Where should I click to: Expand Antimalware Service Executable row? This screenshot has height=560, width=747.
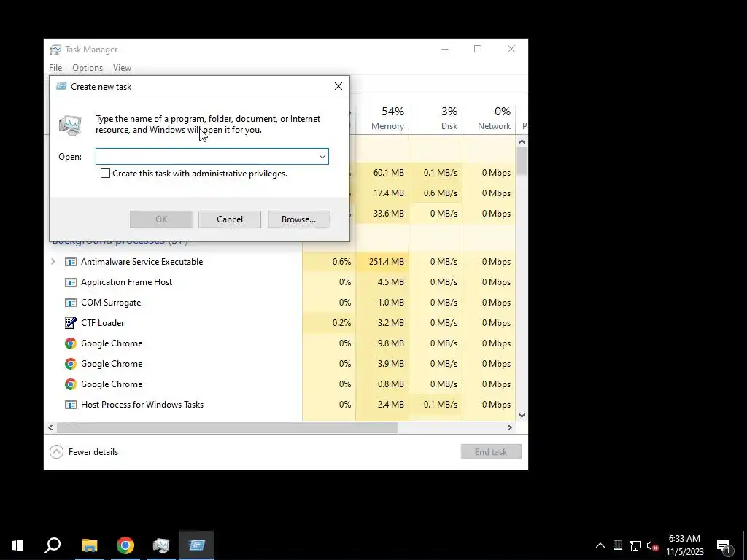coord(53,262)
